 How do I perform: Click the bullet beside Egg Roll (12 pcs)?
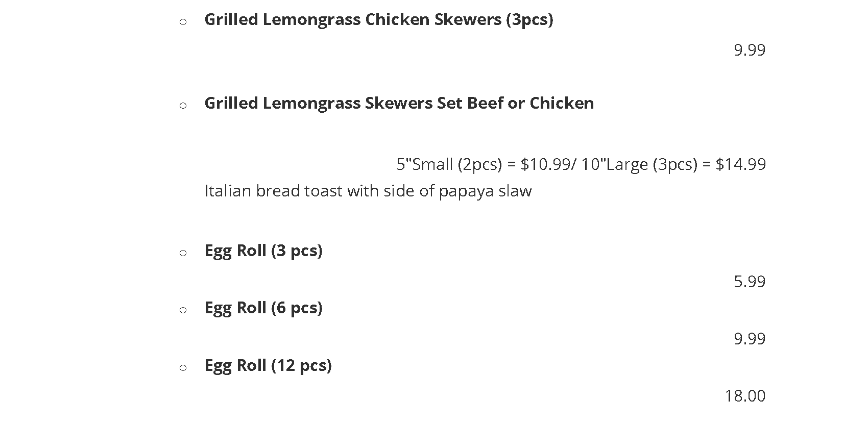[x=183, y=368]
